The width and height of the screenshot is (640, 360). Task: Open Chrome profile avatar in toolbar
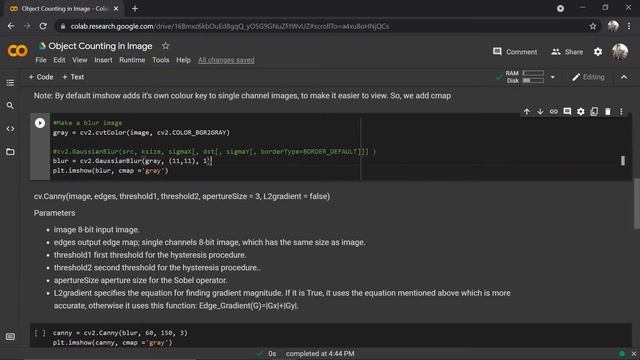pyautogui.click(x=613, y=26)
